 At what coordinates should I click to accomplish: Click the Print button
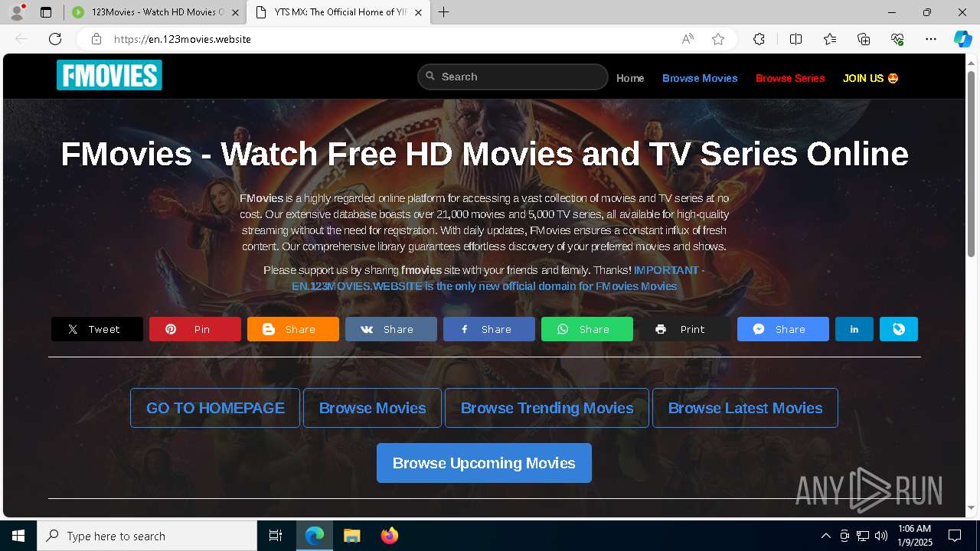685,329
